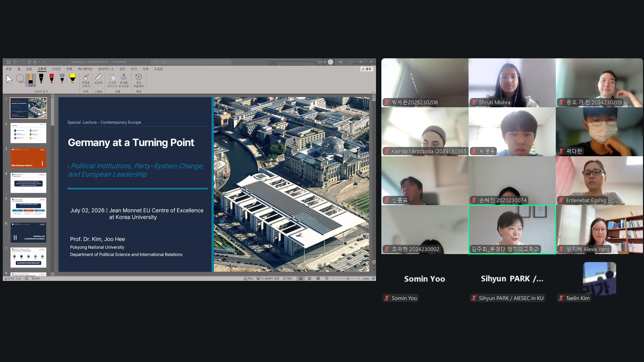Open the undo history dropdown arrow
644x362 pixels.
(18, 62)
